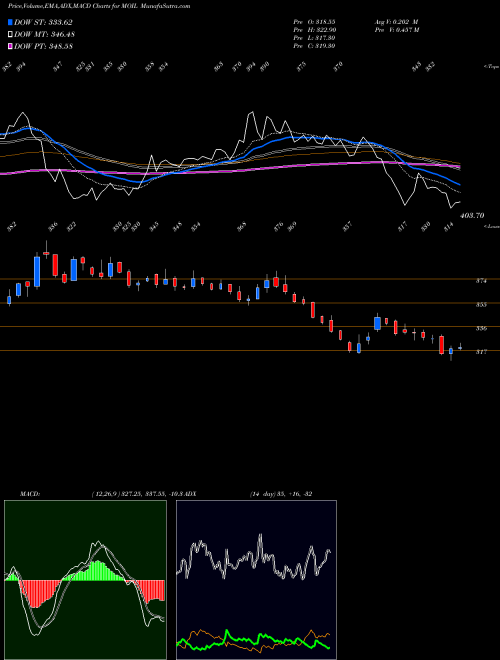Click the MACD (12,26,9) parameter values

click(137, 494)
